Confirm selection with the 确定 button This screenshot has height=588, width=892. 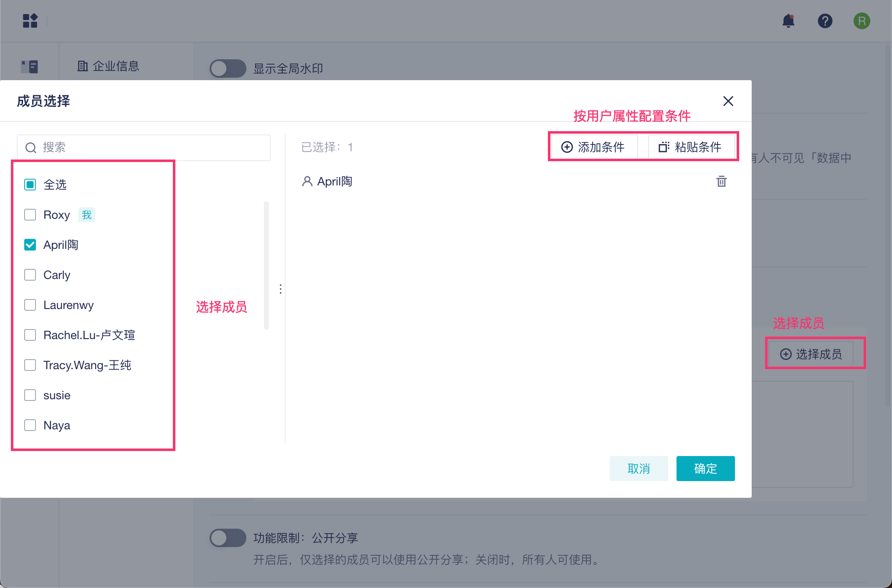(x=705, y=468)
